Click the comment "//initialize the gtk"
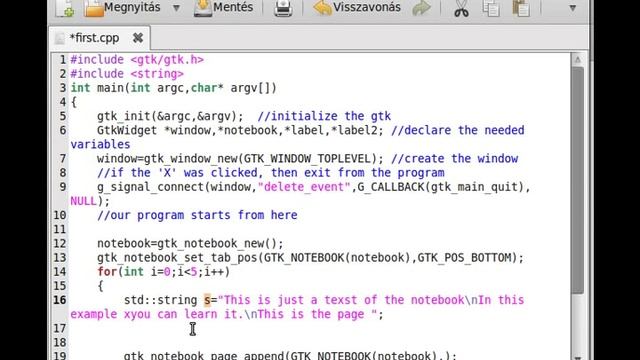 pos(324,116)
